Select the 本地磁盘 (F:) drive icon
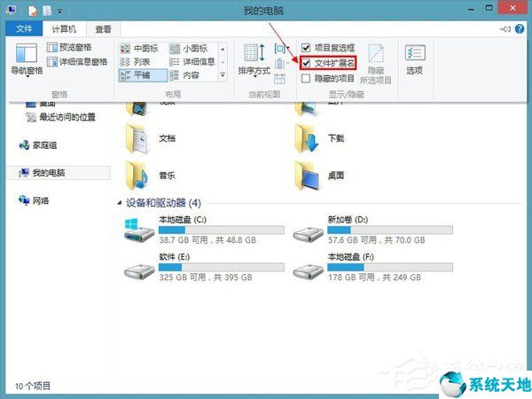The height and width of the screenshot is (399, 532). (308, 270)
